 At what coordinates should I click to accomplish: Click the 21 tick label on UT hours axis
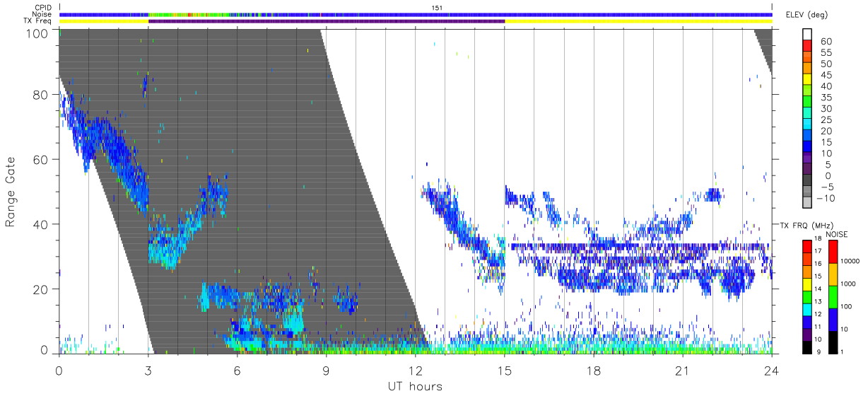point(683,370)
